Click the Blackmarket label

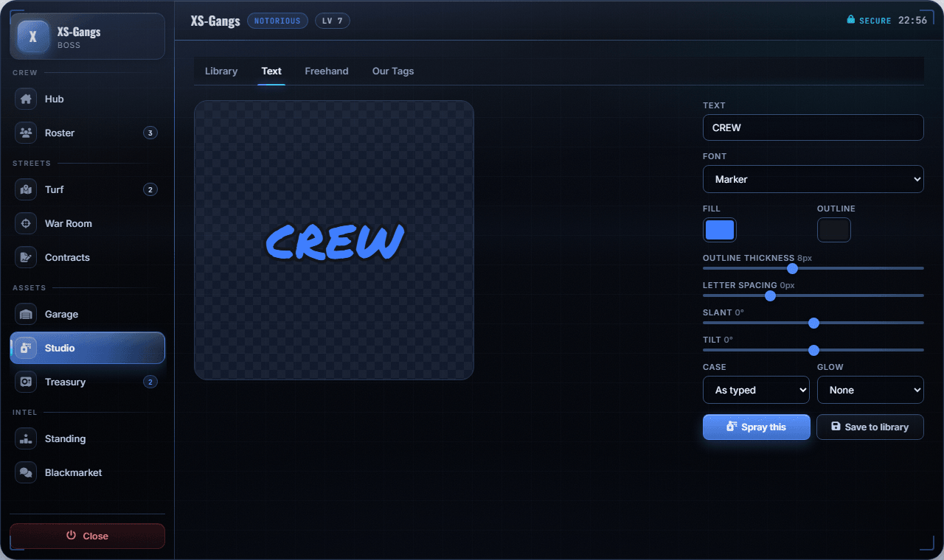click(74, 472)
